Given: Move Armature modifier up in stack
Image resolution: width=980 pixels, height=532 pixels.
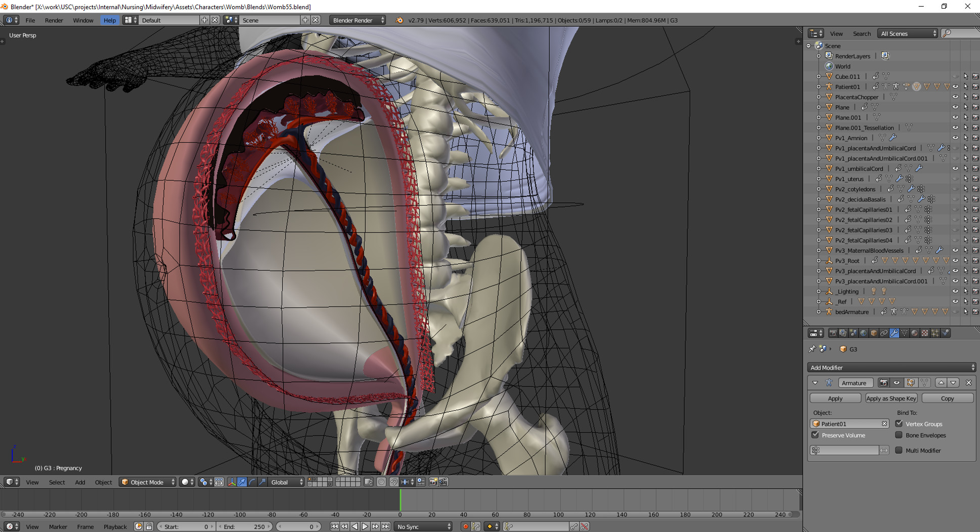Looking at the screenshot, I should (941, 383).
